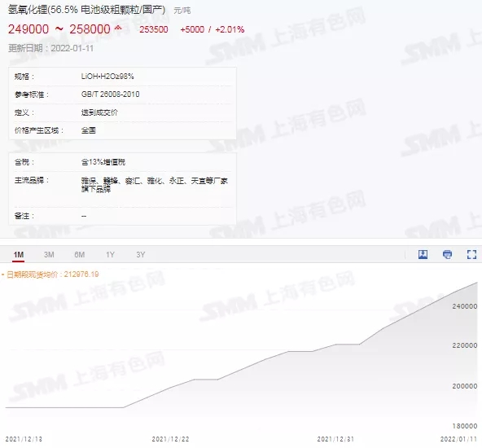Click the definition value 送到成交价
This screenshot has height=448, width=482.
(x=99, y=112)
